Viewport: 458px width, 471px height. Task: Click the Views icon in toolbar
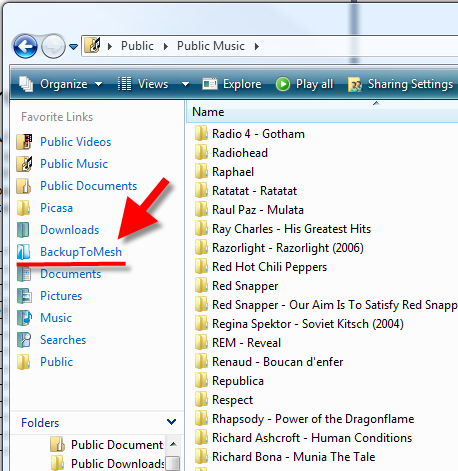click(x=124, y=84)
